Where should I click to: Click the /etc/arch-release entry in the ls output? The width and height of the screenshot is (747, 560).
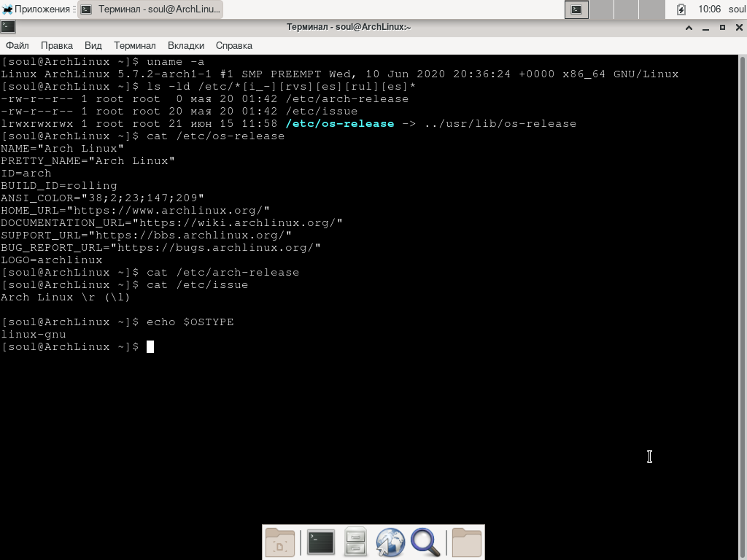tap(347, 99)
